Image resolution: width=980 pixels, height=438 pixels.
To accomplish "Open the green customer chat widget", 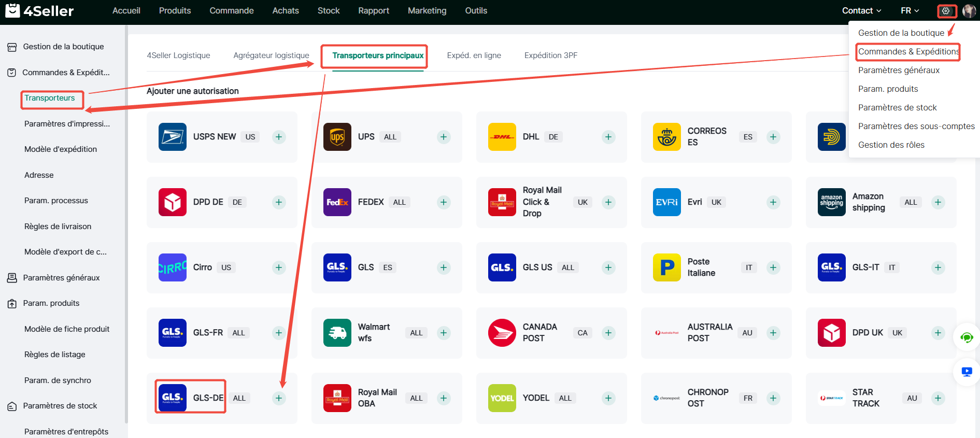I will 967,338.
